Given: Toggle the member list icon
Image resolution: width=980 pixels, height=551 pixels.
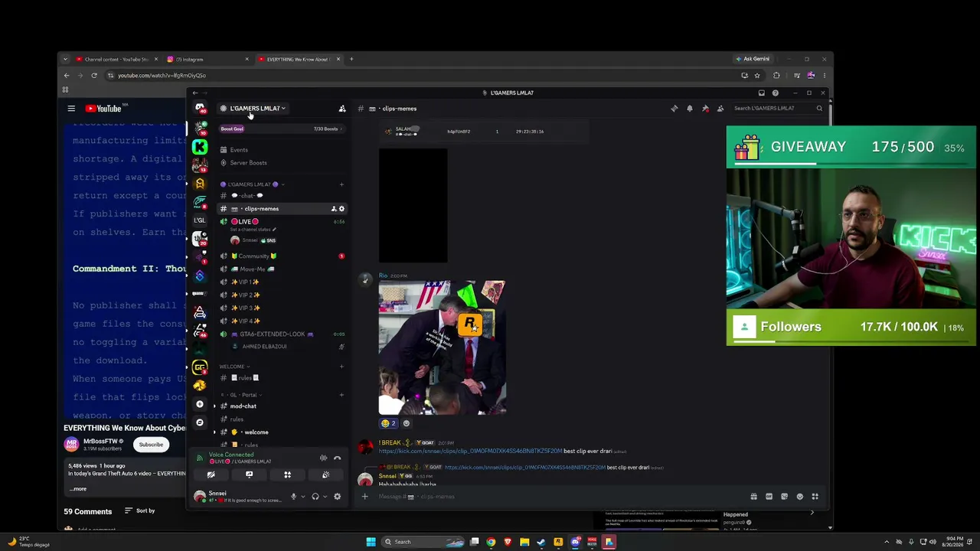Looking at the screenshot, I should (720, 109).
